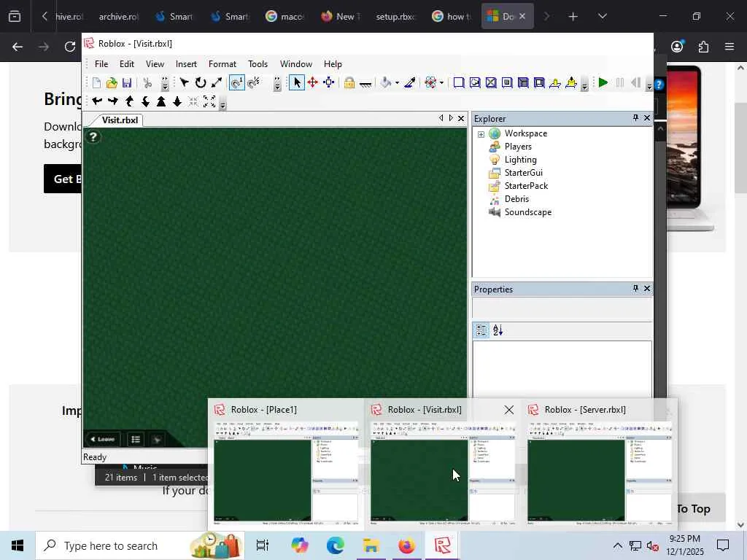This screenshot has width=747, height=560.
Task: Zoom camera in with solid up arrow
Action: [161, 101]
